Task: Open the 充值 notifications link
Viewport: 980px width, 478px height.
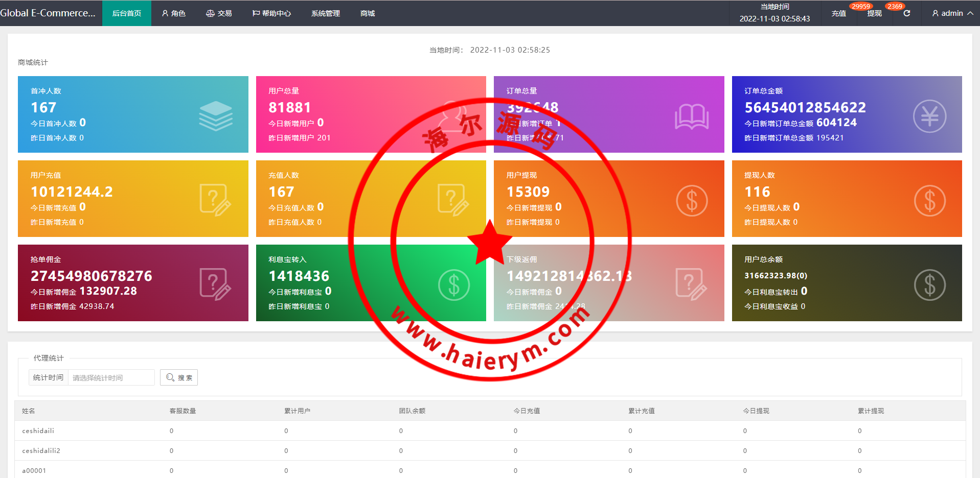Action: pyautogui.click(x=838, y=13)
